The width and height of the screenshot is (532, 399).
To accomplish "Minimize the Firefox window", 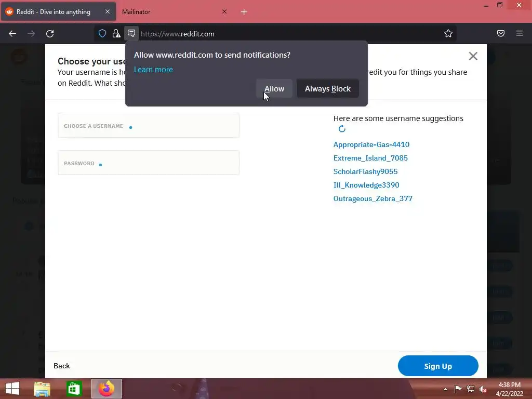I will click(486, 6).
